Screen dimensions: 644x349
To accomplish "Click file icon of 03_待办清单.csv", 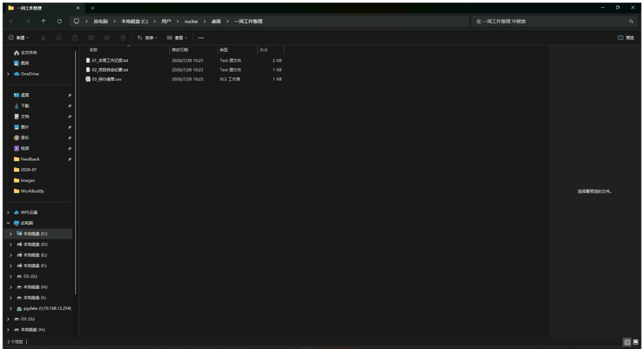I will [88, 79].
